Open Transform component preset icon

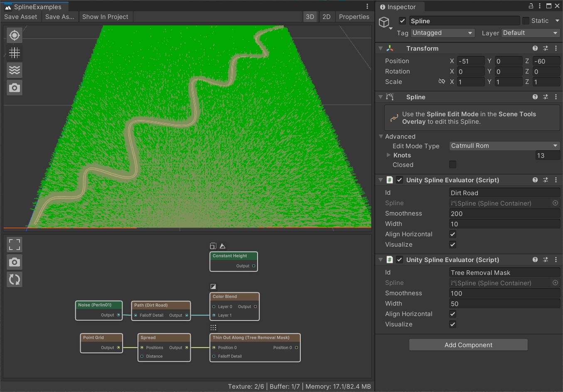(546, 49)
